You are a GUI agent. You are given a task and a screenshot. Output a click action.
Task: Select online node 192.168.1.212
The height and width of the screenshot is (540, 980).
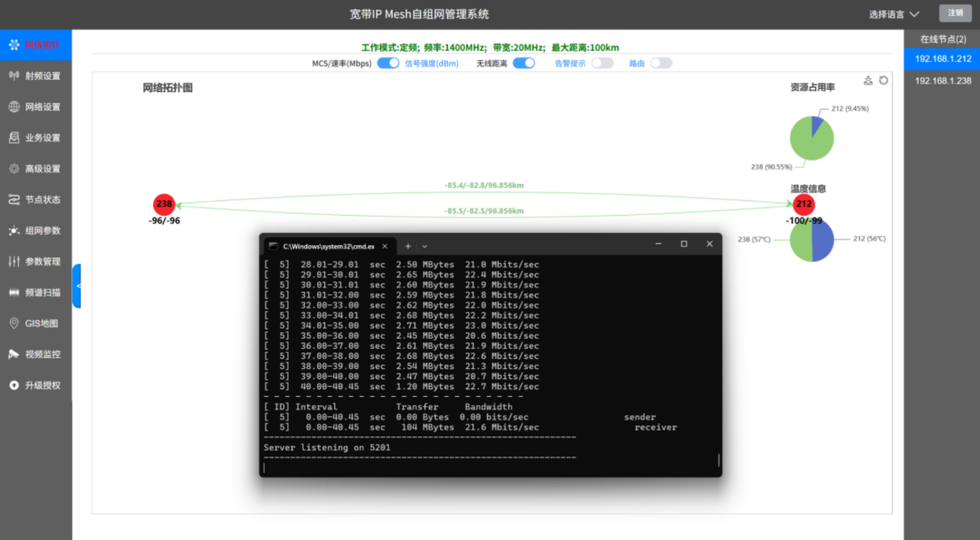click(942, 59)
